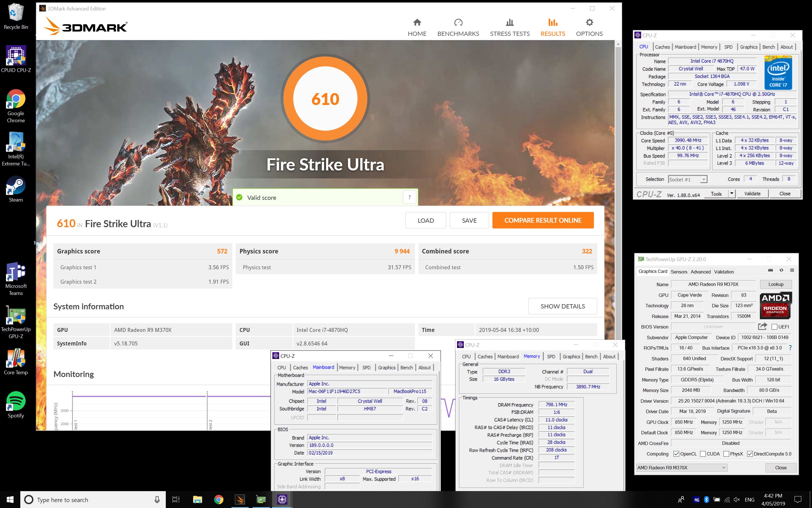The height and width of the screenshot is (508, 812).
Task: Click the taskbar microphone search icon
Action: (157, 500)
